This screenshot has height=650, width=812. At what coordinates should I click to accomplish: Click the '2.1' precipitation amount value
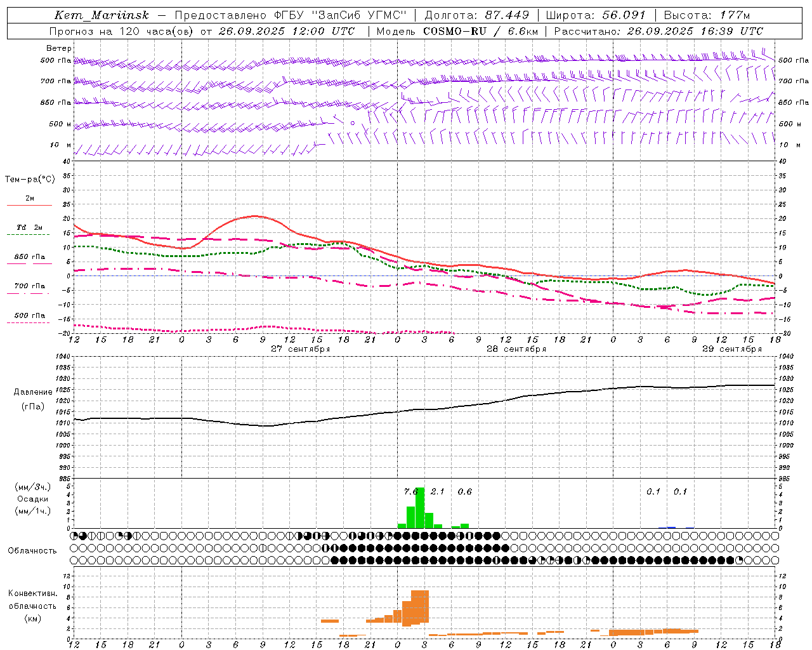(438, 491)
